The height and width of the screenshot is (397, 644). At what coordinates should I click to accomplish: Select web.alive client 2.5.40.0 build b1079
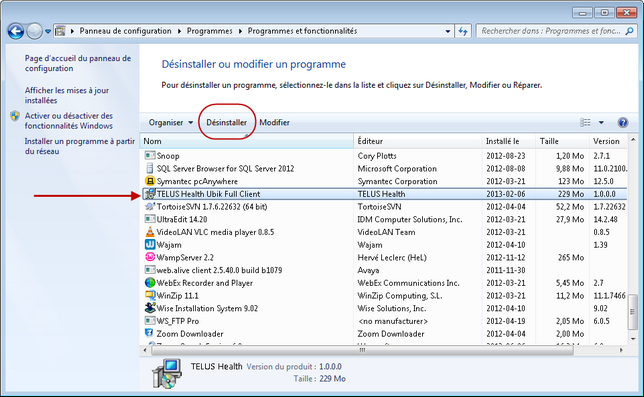[219, 270]
